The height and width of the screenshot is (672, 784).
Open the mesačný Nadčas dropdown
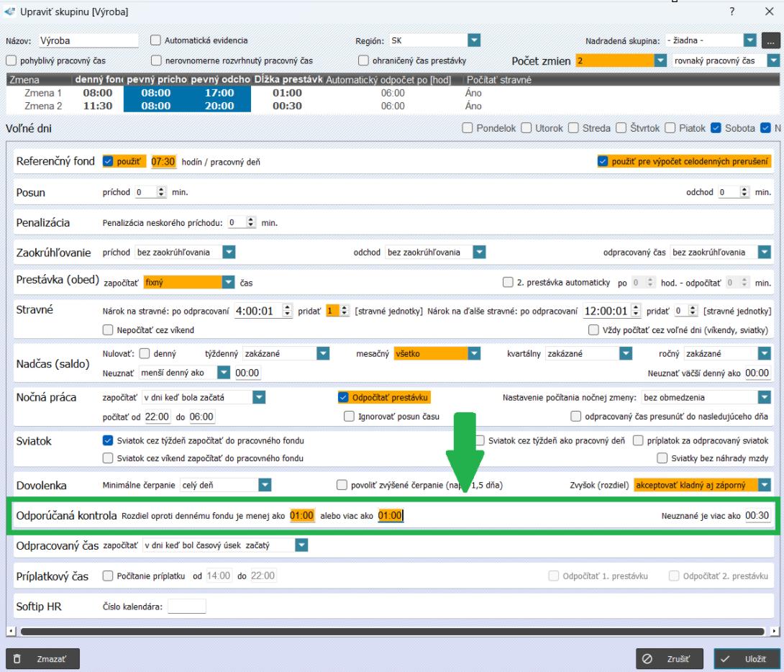[474, 353]
